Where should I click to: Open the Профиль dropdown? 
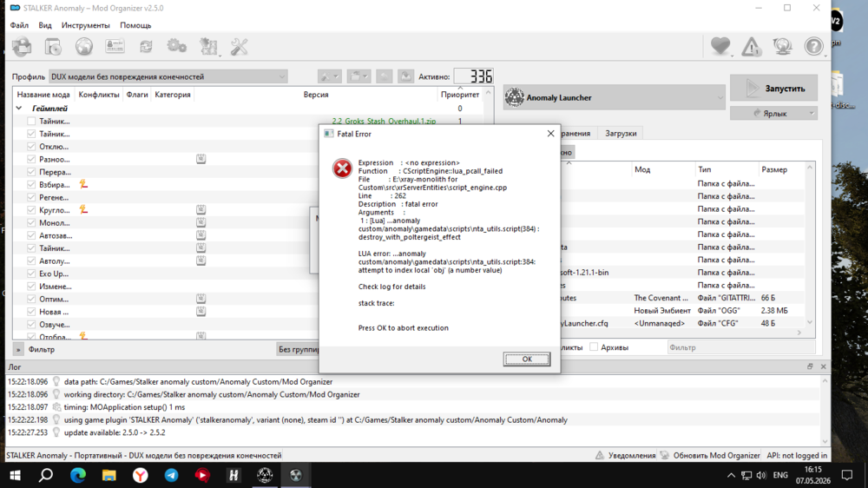pyautogui.click(x=168, y=77)
